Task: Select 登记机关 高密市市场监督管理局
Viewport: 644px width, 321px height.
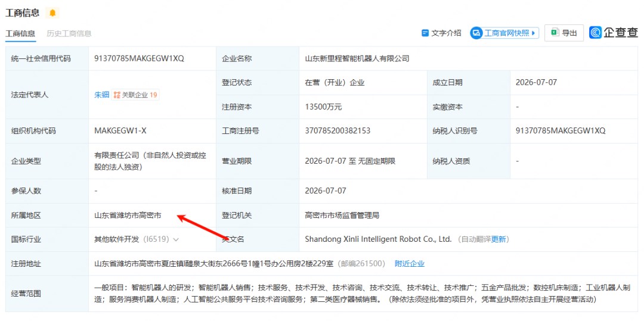Action: pyautogui.click(x=342, y=215)
